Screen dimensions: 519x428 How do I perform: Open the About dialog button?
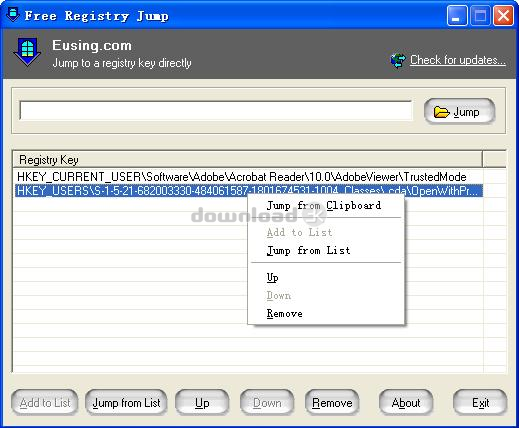[x=406, y=403]
